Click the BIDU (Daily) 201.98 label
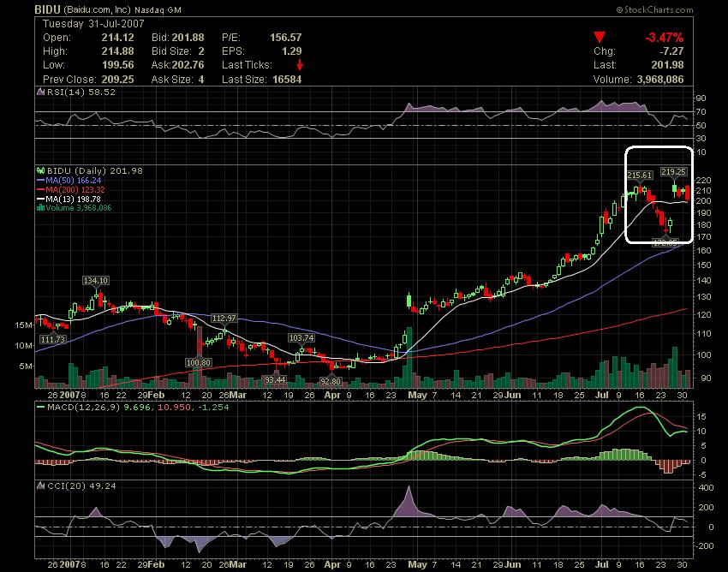The image size is (728, 572). 95,171
